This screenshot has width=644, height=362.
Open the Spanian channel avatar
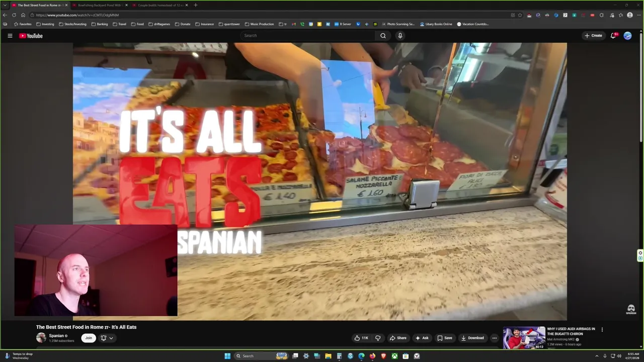tap(41, 338)
